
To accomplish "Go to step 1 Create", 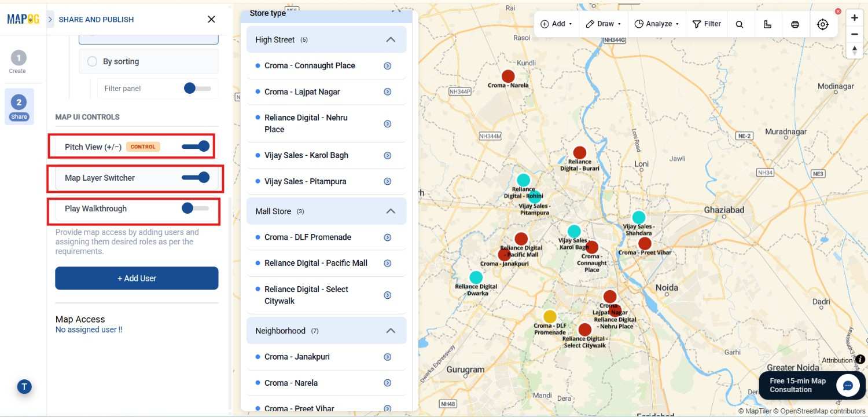I will (18, 62).
